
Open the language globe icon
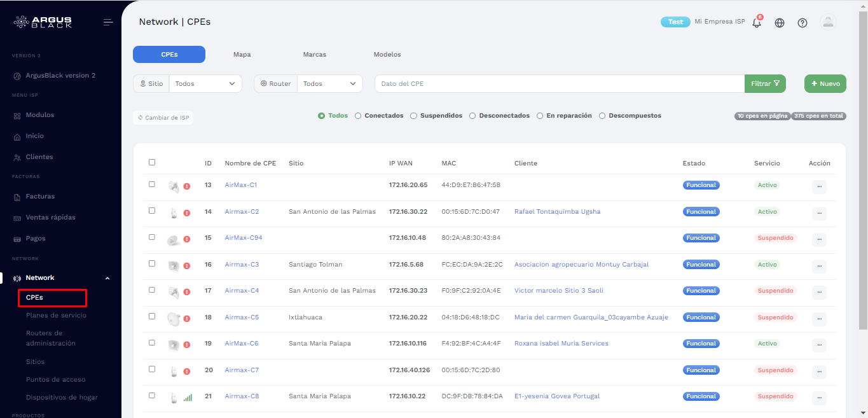[780, 23]
